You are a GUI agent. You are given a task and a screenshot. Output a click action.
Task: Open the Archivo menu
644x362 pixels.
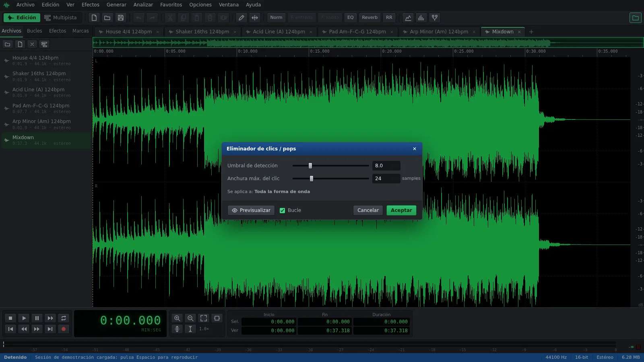pyautogui.click(x=25, y=5)
